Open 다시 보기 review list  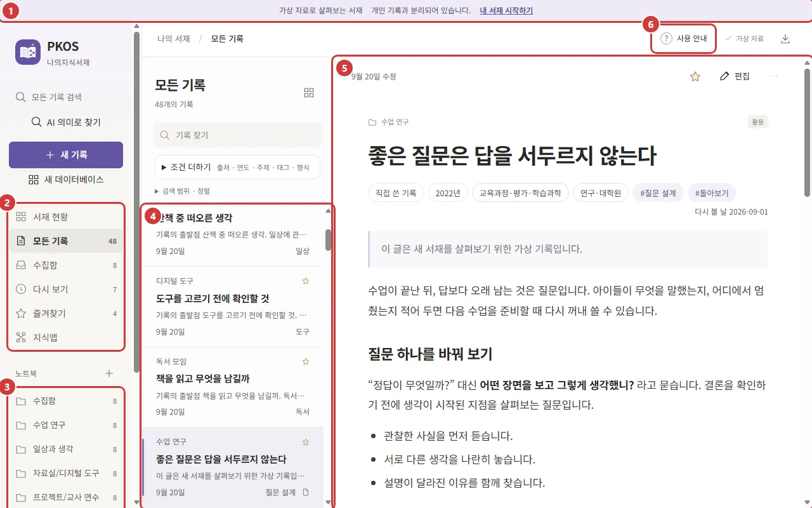point(66,289)
